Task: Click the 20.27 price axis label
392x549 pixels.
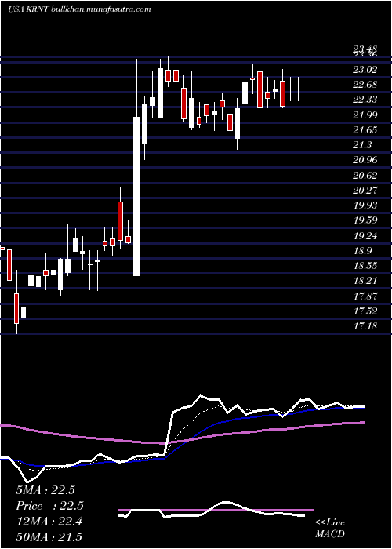Action: pyautogui.click(x=365, y=191)
